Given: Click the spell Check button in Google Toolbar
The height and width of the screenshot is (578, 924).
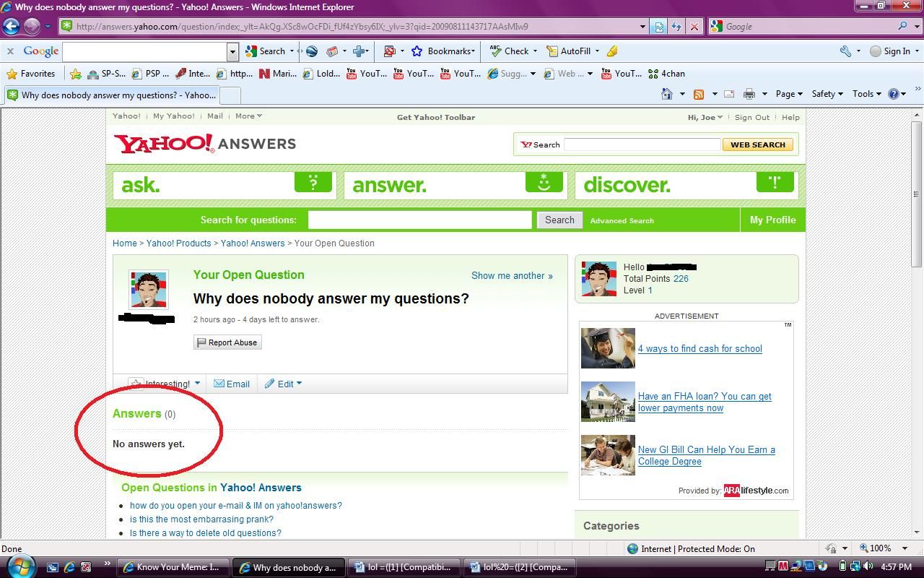Looking at the screenshot, I should (509, 51).
